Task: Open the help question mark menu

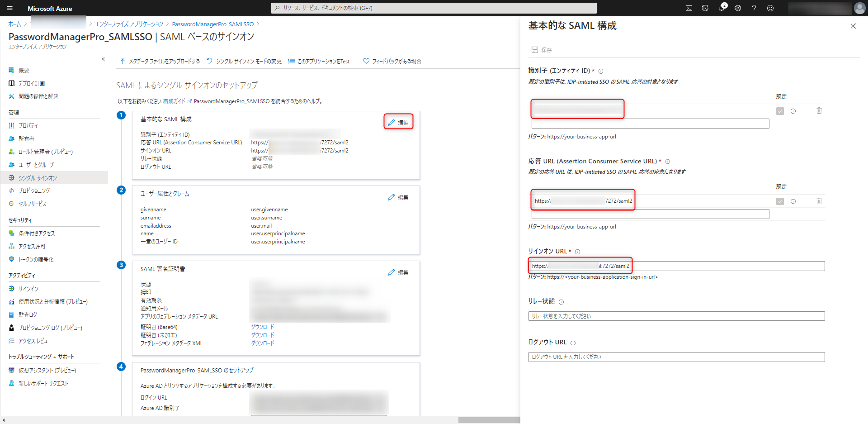Action: (754, 8)
